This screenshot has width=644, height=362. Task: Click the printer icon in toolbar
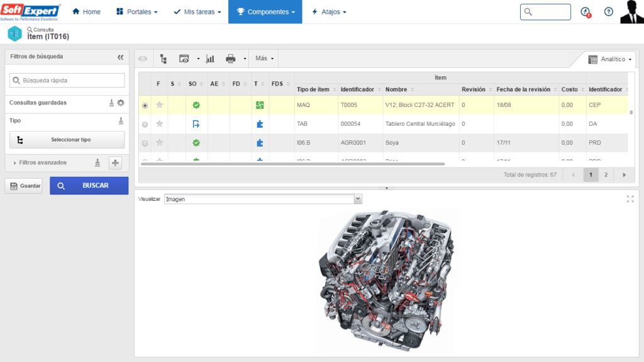(230, 59)
